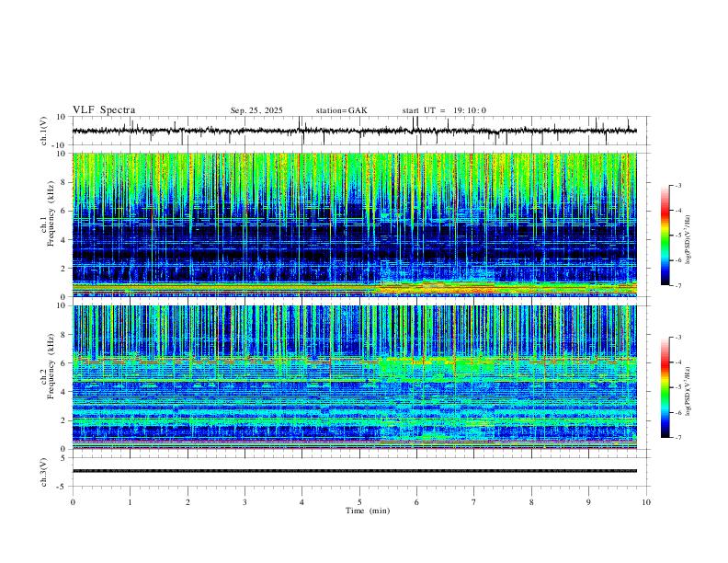Click the ch.1 colorbar log(PSD) label
728x563 pixels.
coord(688,240)
